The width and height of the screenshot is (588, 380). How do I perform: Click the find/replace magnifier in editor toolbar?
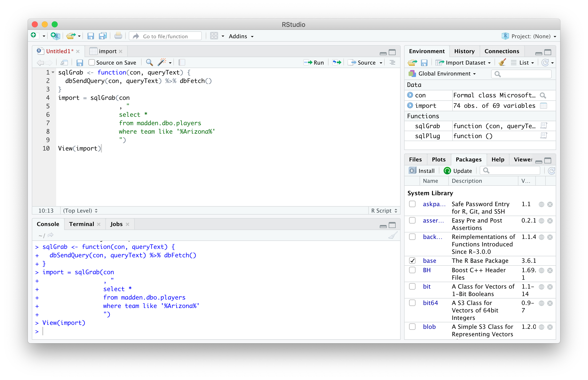pos(149,63)
